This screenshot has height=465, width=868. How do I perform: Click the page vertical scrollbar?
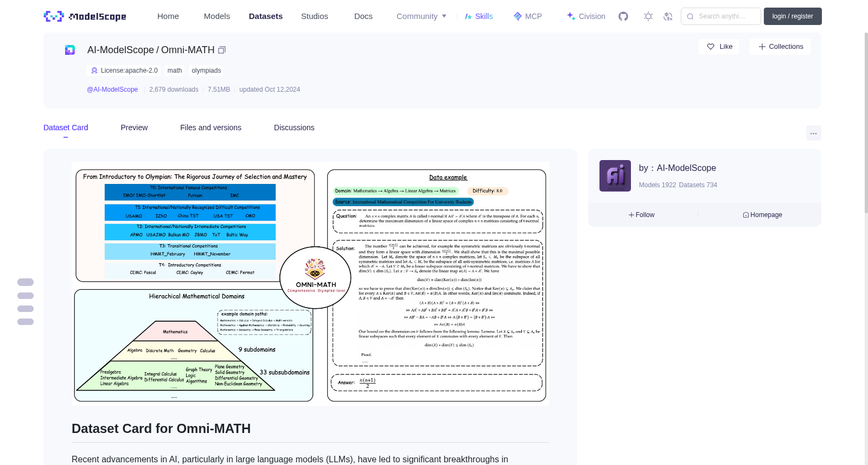coord(866,122)
